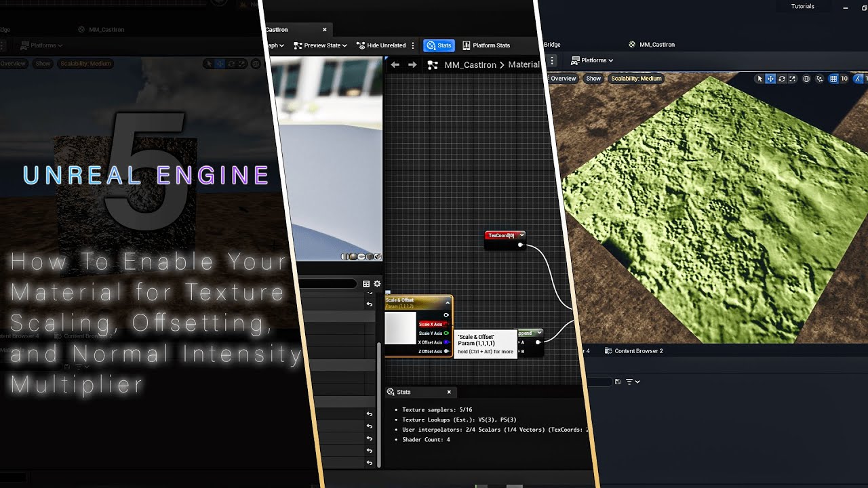Toggle rotation angle snapping
This screenshot has height=488, width=868.
click(x=858, y=79)
